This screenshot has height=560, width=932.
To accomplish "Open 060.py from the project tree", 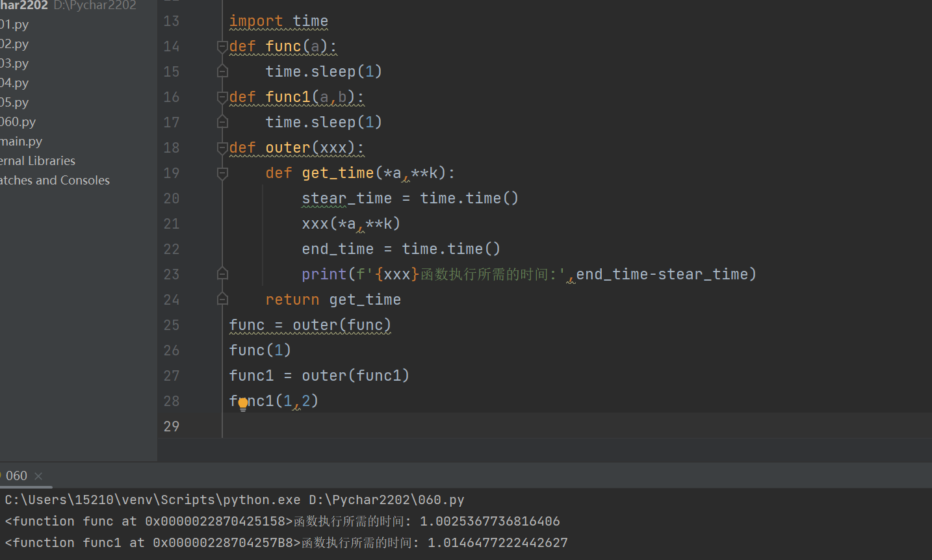I will coord(18,122).
